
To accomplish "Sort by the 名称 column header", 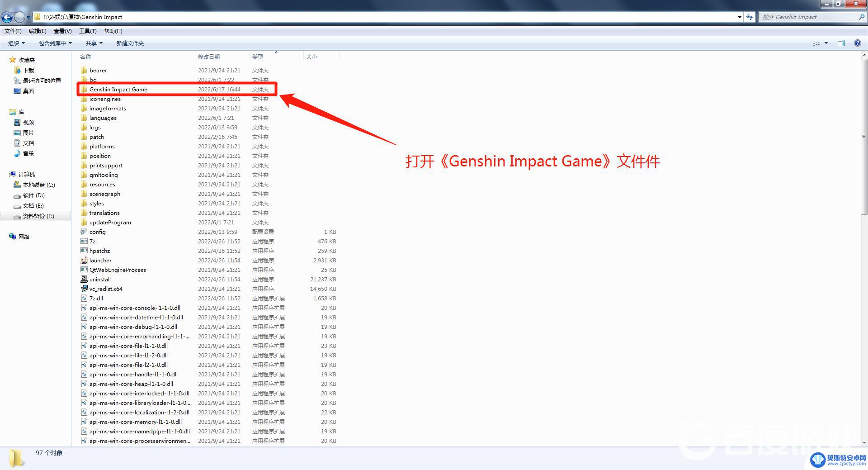I will [85, 57].
